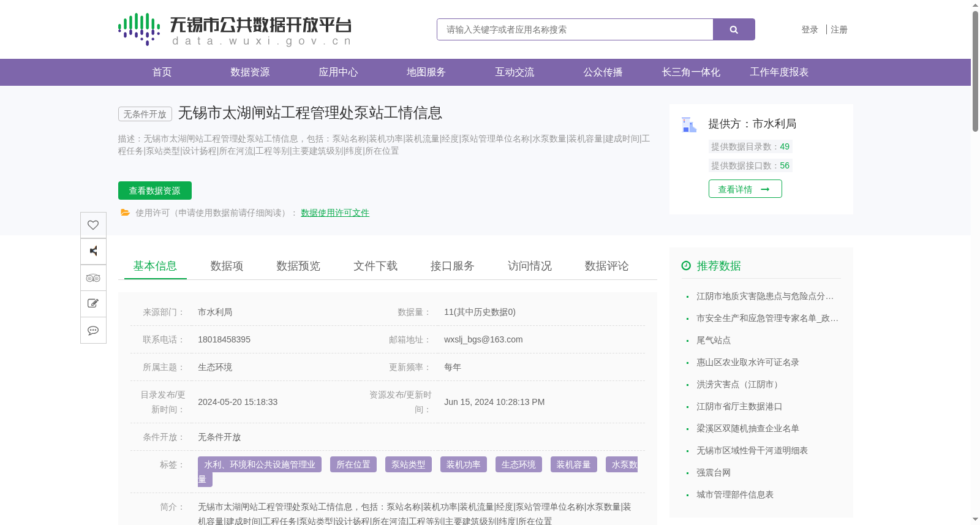Open recommended item 强震台网
Viewport: 980px width, 525px height.
(x=714, y=472)
